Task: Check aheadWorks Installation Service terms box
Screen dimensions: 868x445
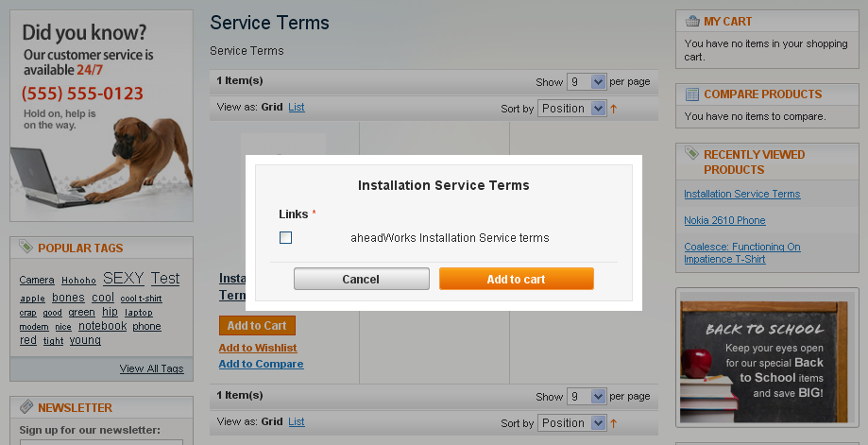Action: coord(285,237)
